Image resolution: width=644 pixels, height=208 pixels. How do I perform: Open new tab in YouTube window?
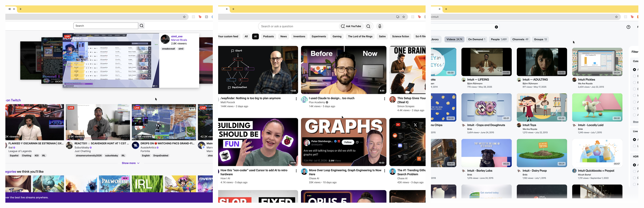(x=233, y=9)
